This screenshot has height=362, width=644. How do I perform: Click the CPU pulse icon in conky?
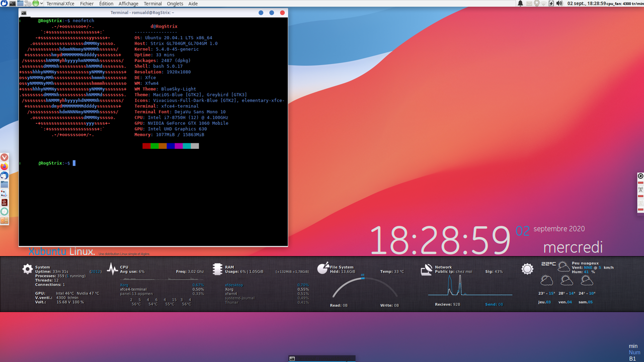pos(112,269)
